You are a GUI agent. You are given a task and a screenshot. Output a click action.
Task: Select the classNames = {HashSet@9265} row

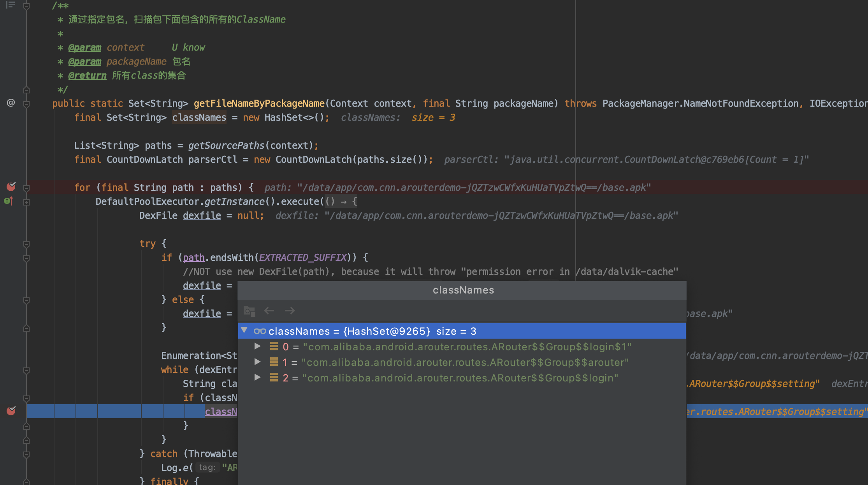tap(462, 331)
